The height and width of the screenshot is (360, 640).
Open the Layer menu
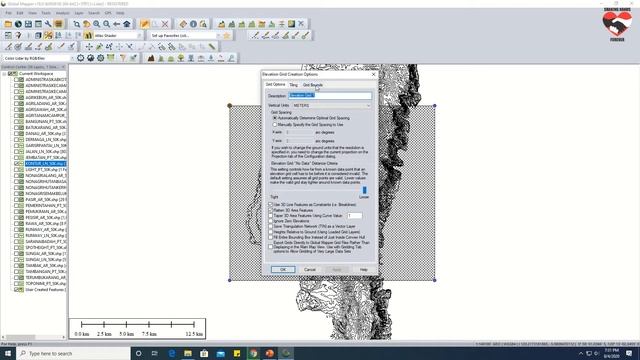[79, 13]
